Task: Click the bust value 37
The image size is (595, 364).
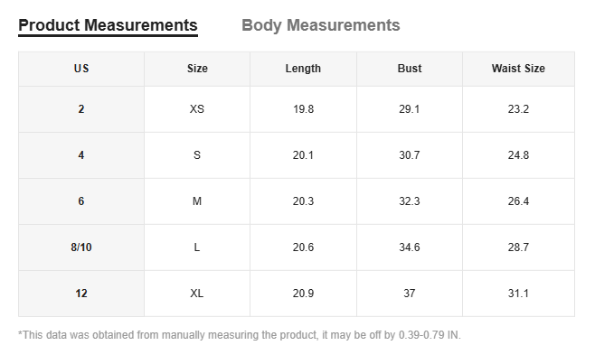Action: pyautogui.click(x=410, y=294)
